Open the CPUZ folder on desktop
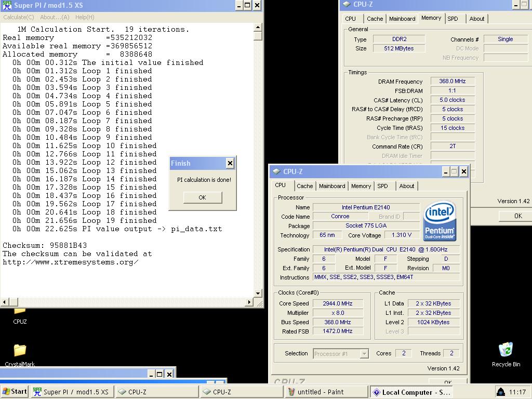 click(x=20, y=315)
